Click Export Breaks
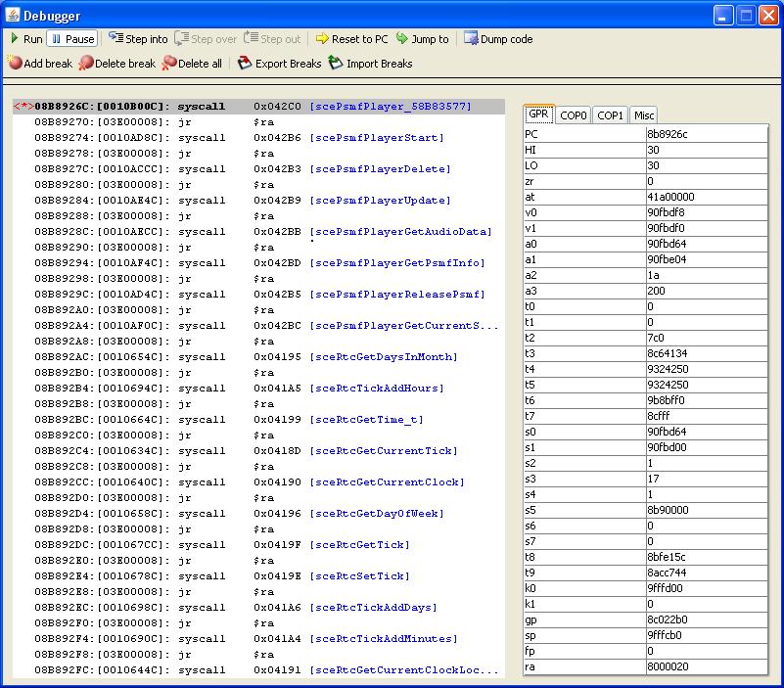 click(280, 64)
